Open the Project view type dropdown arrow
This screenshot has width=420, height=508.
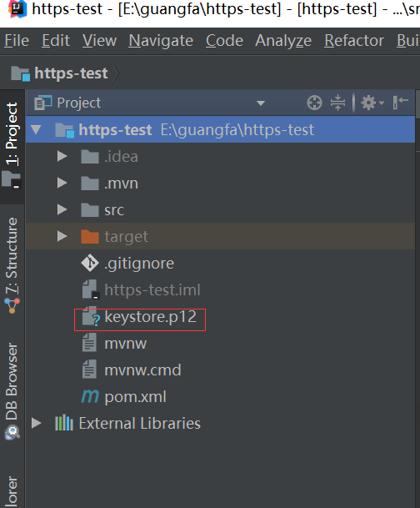click(261, 103)
